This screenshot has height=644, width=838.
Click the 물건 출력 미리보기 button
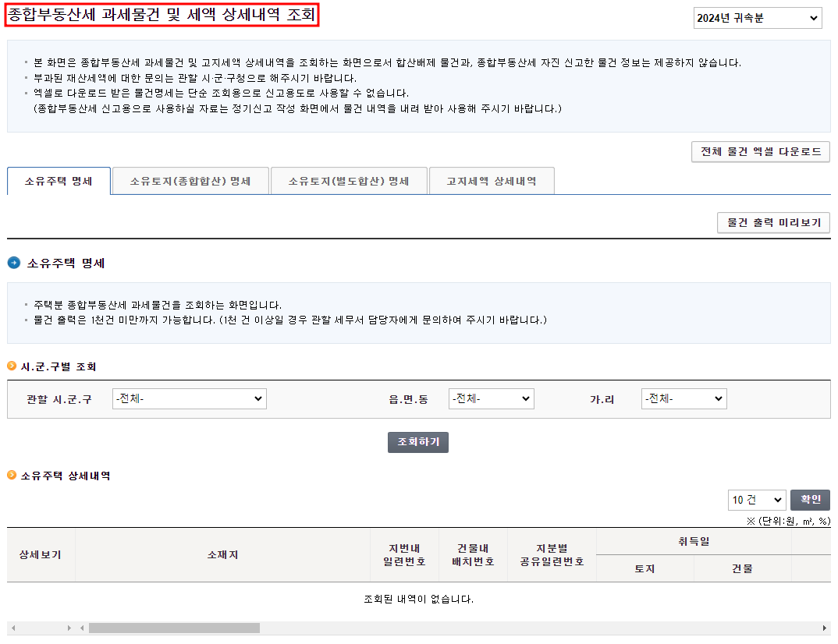click(x=773, y=222)
